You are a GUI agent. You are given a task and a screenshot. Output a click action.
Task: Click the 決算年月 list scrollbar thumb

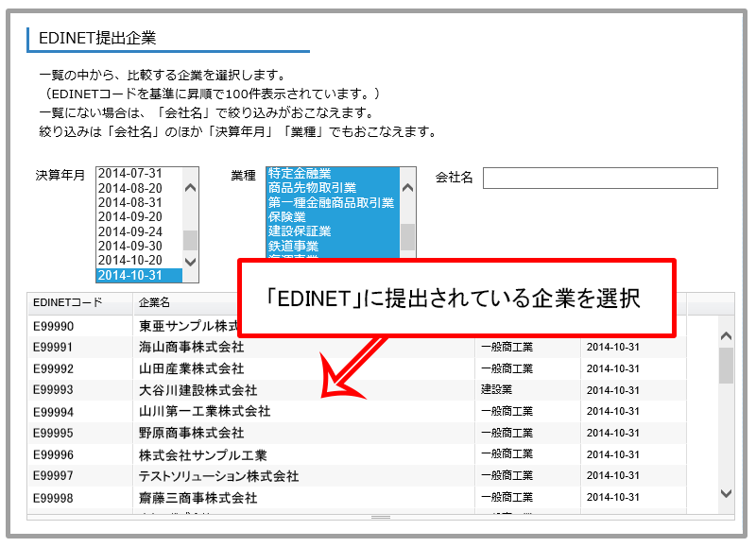coord(191,241)
